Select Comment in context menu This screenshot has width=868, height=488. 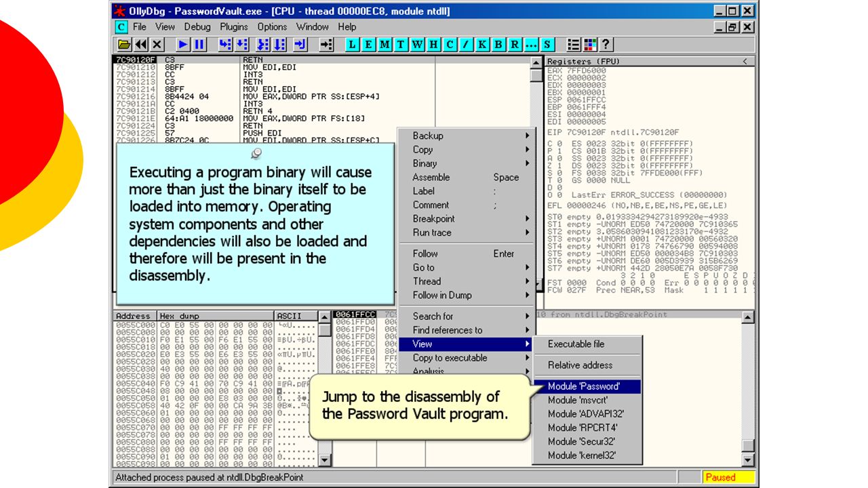[x=465, y=205]
